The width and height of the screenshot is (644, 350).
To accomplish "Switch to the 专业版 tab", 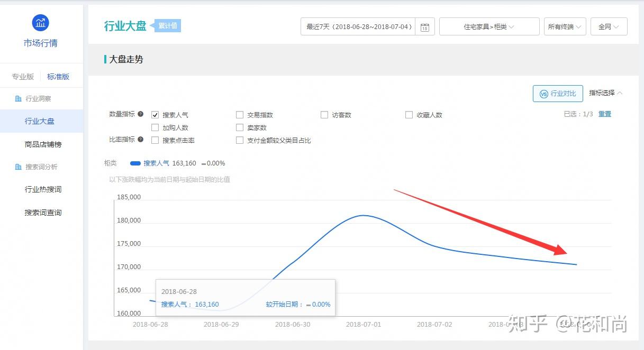I will pos(23,77).
